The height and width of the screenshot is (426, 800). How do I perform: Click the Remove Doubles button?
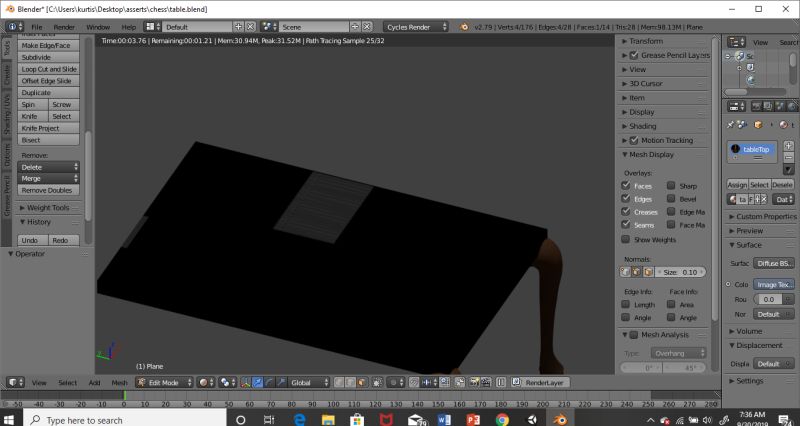tap(48, 190)
